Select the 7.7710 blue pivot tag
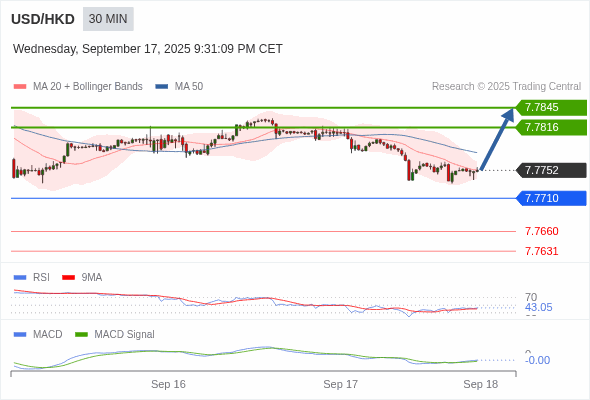 click(551, 198)
